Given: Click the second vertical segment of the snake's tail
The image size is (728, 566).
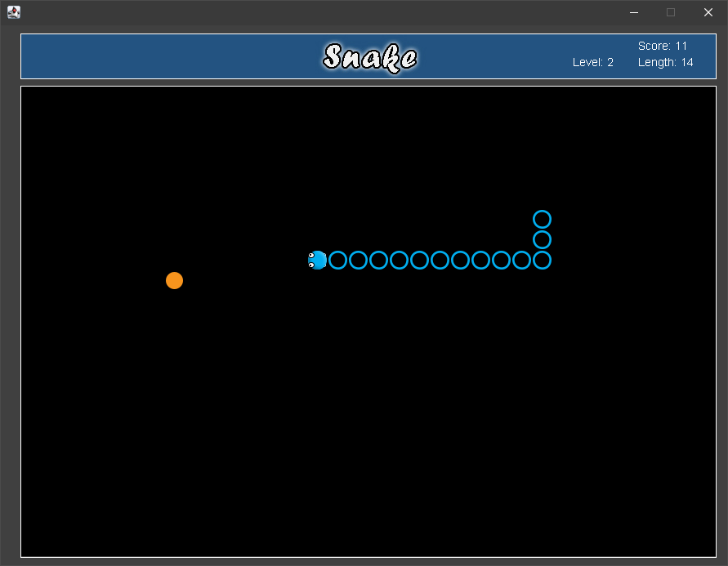Looking at the screenshot, I should coord(543,239).
